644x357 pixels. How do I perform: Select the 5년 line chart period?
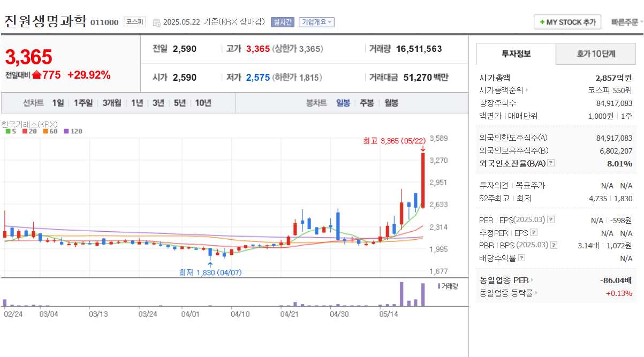(180, 103)
